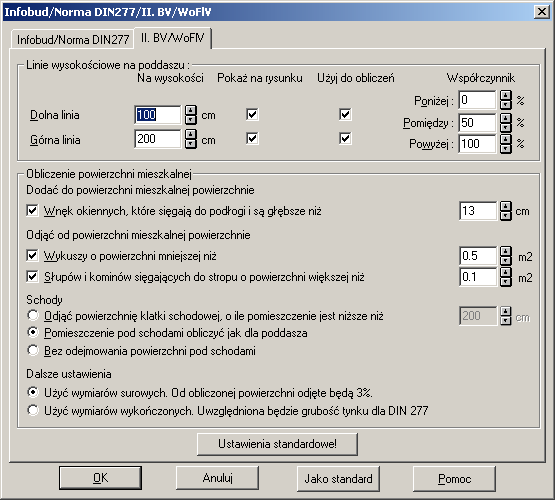
Task: Select 'Pomieszczenie pod schodami obliczyć jak dla poddasza'
Action: click(x=33, y=332)
